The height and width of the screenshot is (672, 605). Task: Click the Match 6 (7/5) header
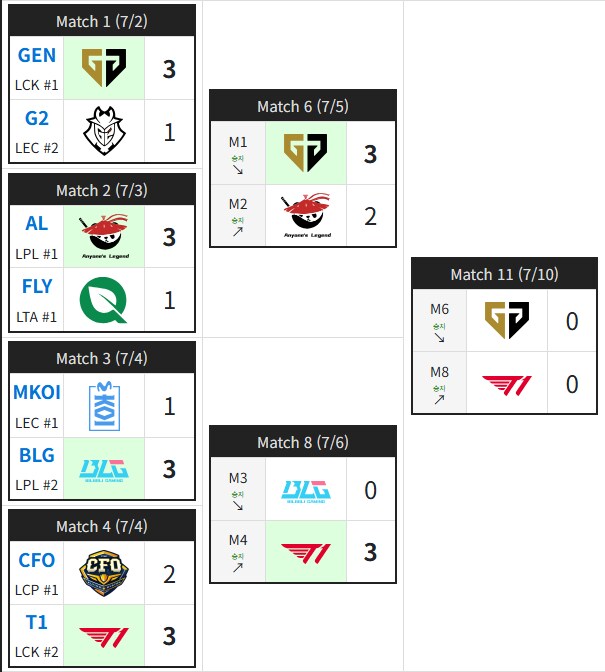point(303,106)
